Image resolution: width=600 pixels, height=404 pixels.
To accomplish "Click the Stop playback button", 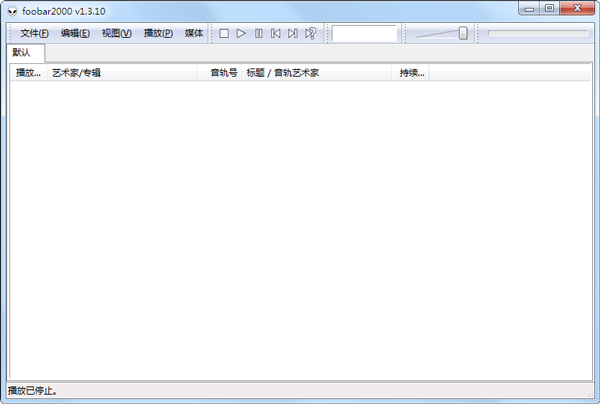I will (224, 34).
